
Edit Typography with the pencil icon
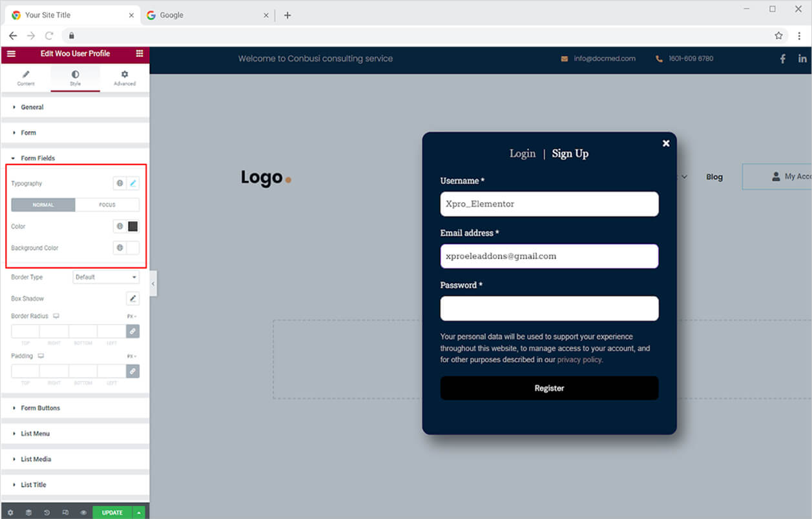(x=133, y=183)
